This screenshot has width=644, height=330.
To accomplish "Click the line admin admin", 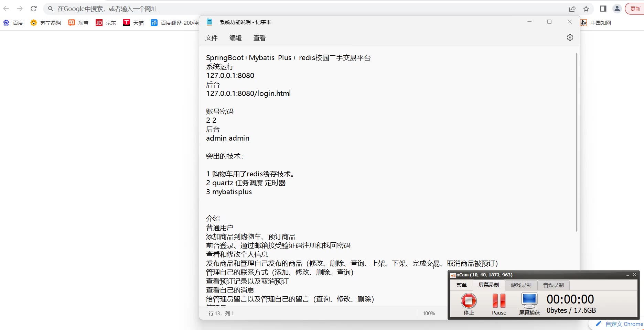I will 228,138.
